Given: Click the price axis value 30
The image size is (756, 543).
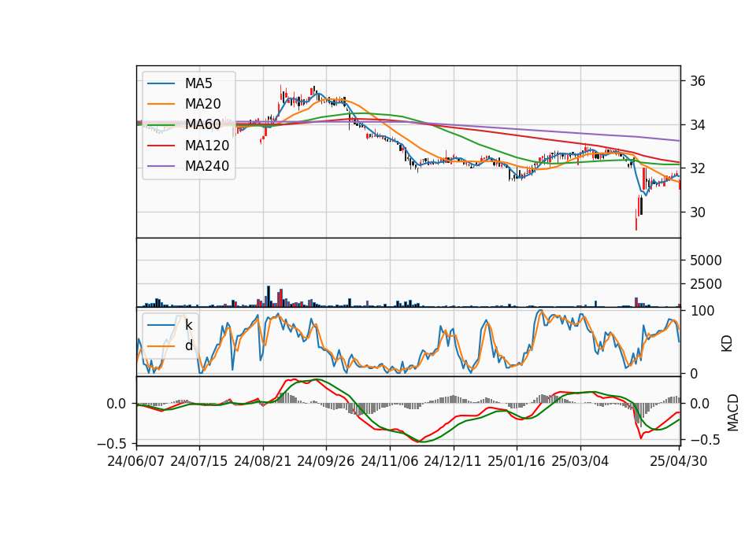Looking at the screenshot, I should (698, 212).
